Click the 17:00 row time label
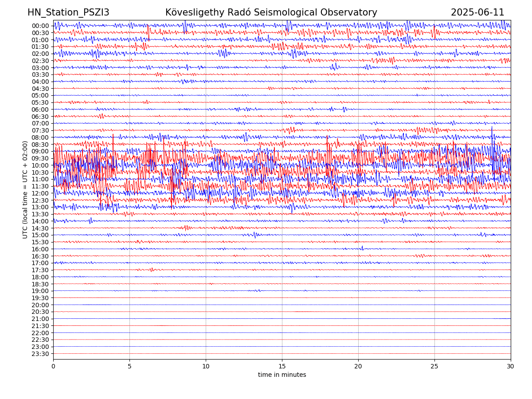Image resolution: width=532 pixels, height=399 pixels. 40,263
